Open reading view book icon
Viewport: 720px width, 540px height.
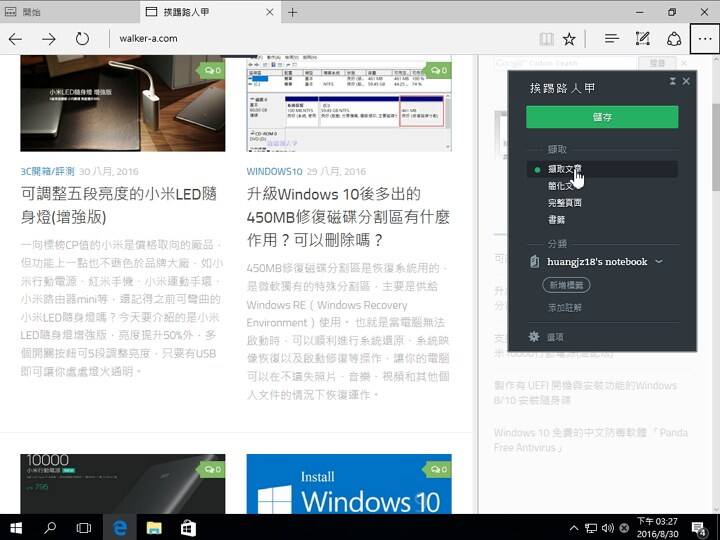(x=546, y=39)
